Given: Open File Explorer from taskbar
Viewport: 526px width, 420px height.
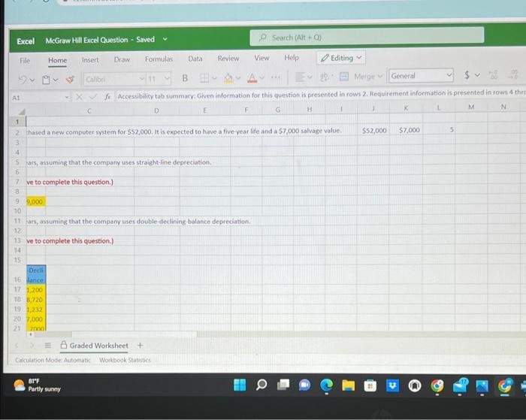Looking at the screenshot, I should click(348, 385).
